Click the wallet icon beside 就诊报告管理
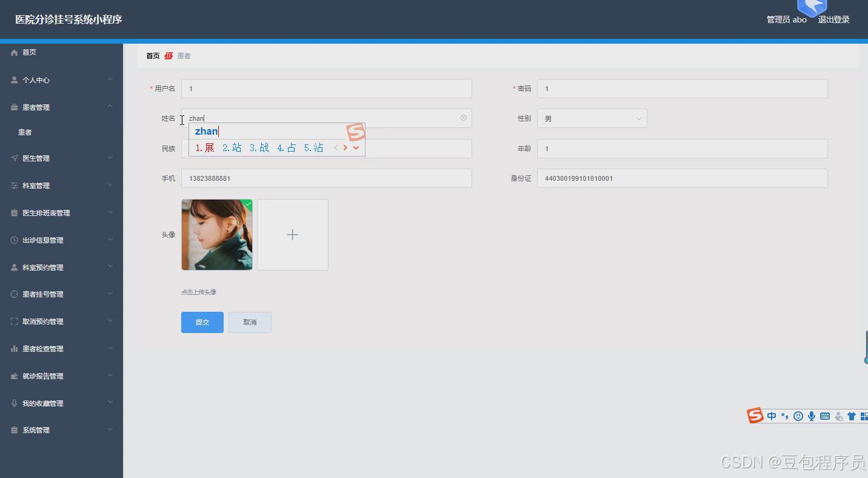The image size is (868, 478). [15, 376]
